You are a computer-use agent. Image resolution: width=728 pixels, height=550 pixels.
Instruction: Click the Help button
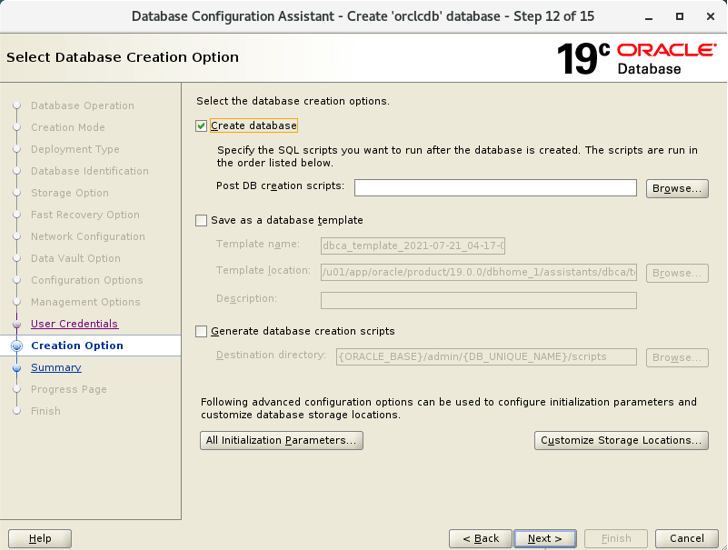pos(40,538)
